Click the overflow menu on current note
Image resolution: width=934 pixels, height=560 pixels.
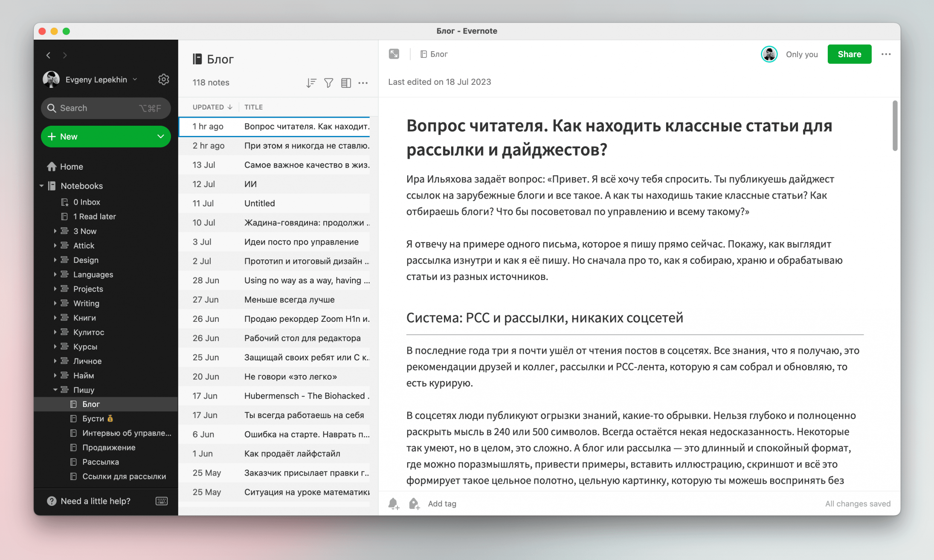(x=886, y=54)
